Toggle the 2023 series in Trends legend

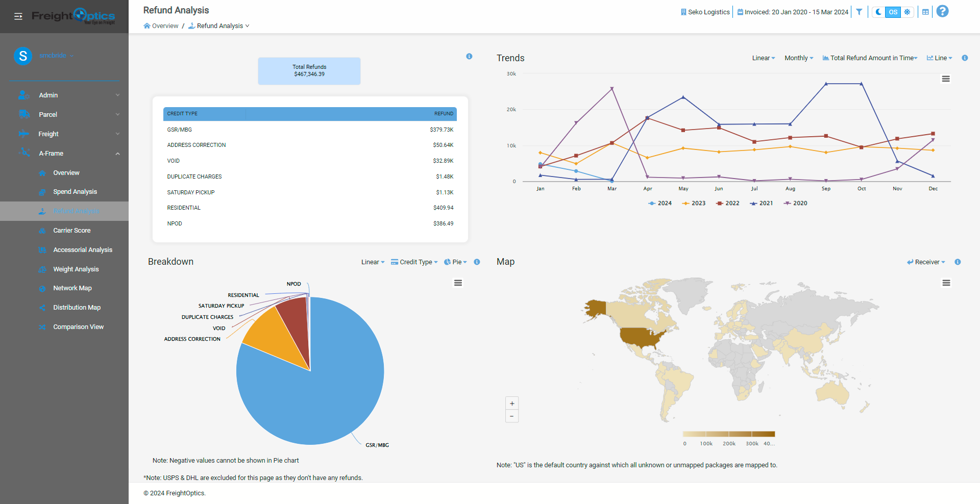[x=694, y=203]
